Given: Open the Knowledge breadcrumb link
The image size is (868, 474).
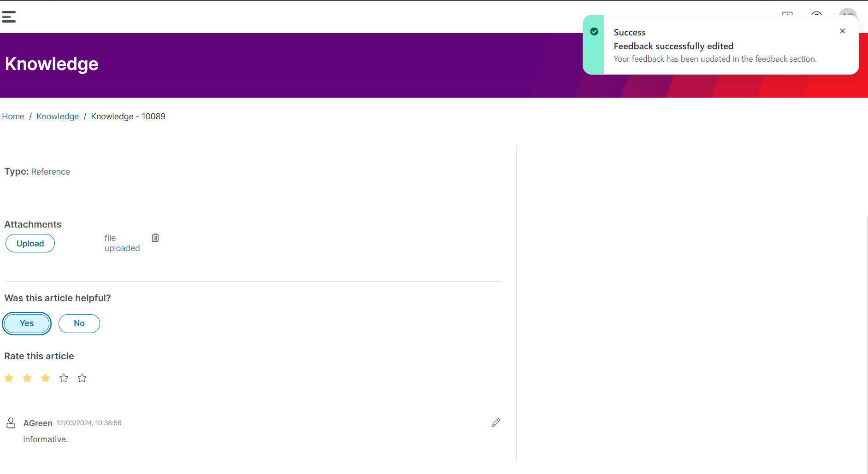Looking at the screenshot, I should [x=57, y=116].
